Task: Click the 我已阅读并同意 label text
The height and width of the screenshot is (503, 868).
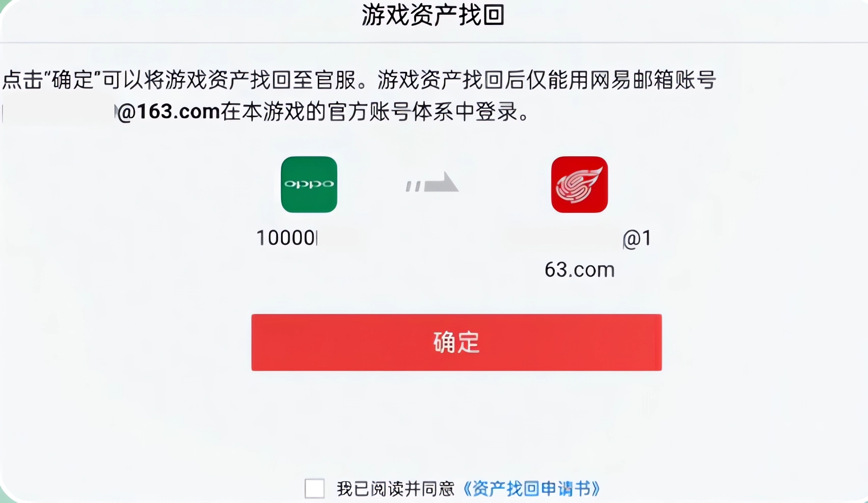Action: tap(395, 489)
